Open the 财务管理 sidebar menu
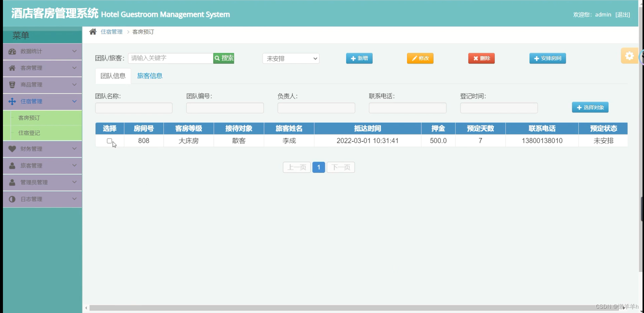The width and height of the screenshot is (644, 313). coord(42,149)
